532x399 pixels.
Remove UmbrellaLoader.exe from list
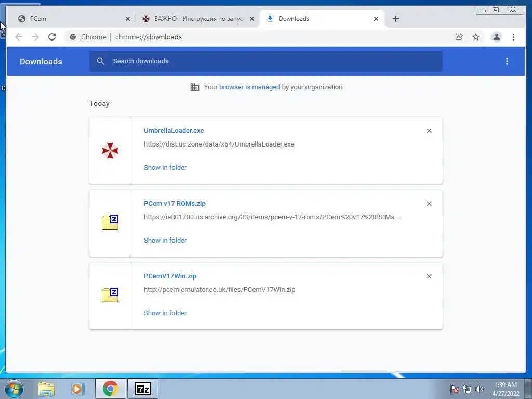click(429, 131)
